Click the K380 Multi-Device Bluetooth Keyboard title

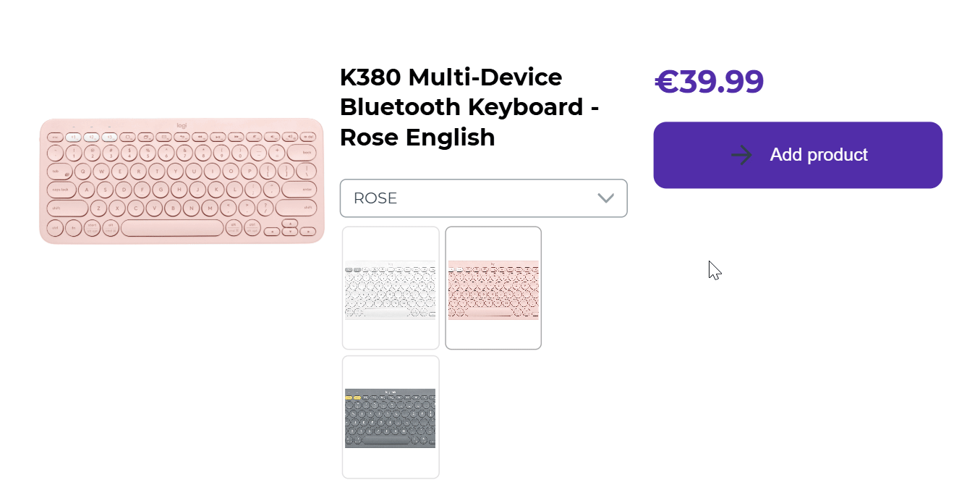(x=470, y=107)
